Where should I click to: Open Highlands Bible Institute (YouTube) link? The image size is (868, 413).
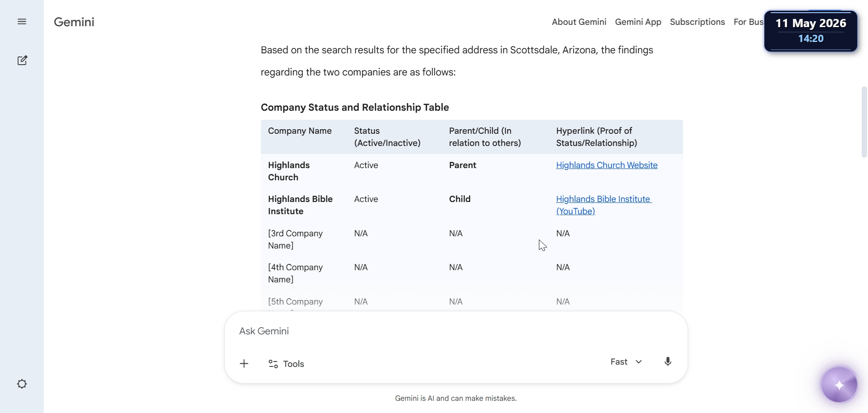click(x=604, y=205)
